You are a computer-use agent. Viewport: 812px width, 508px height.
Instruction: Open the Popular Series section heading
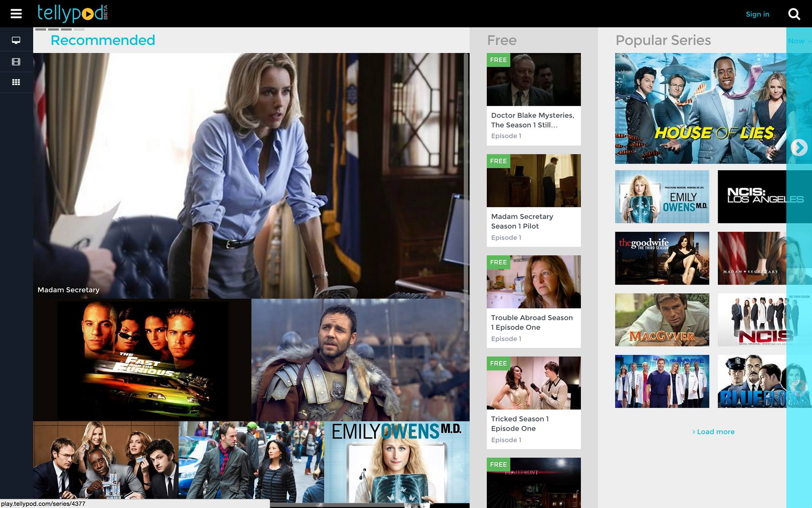(663, 40)
